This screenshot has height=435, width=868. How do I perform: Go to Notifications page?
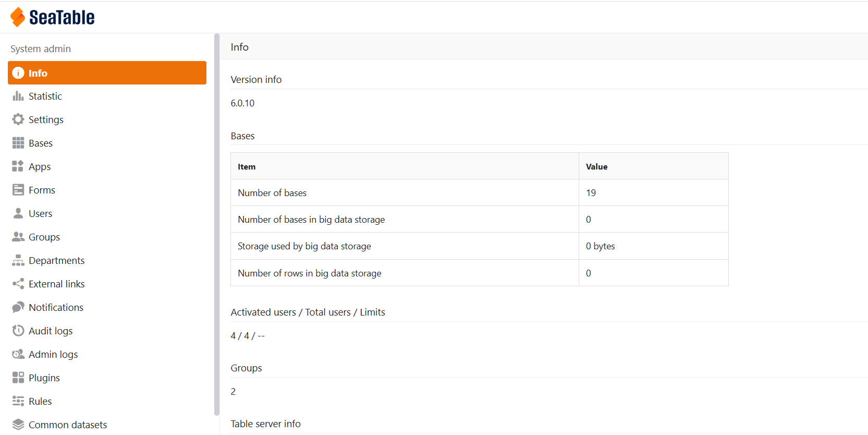tap(56, 307)
